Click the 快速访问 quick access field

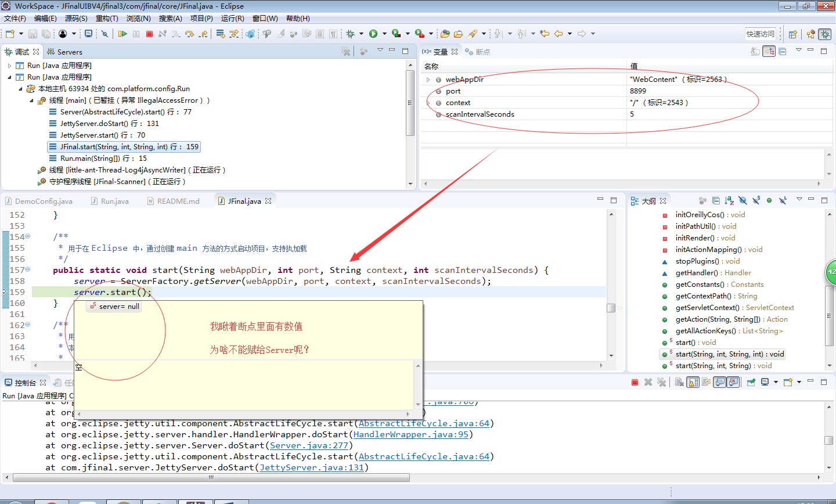[x=761, y=34]
